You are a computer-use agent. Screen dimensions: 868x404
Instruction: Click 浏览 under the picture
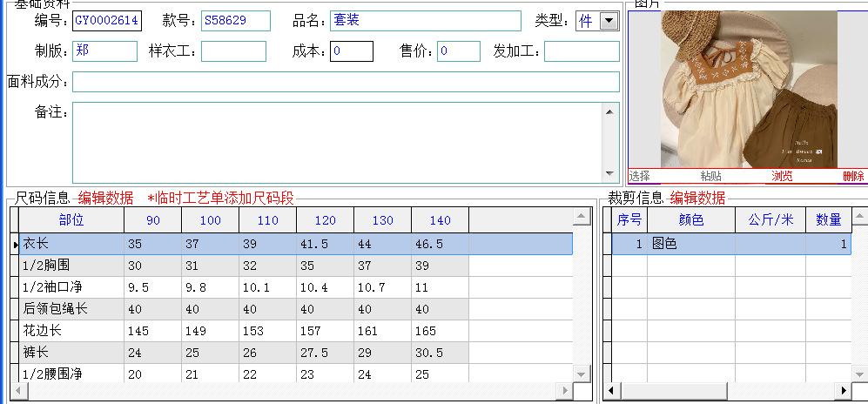point(782,176)
